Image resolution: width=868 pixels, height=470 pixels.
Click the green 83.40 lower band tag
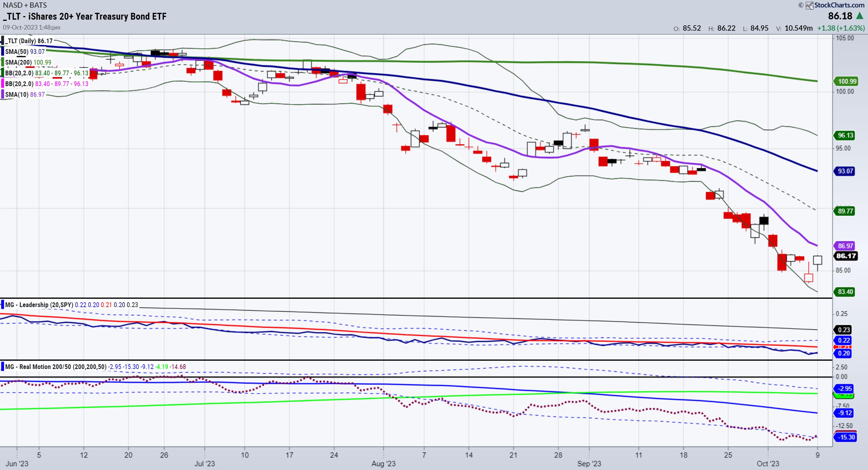pos(845,292)
